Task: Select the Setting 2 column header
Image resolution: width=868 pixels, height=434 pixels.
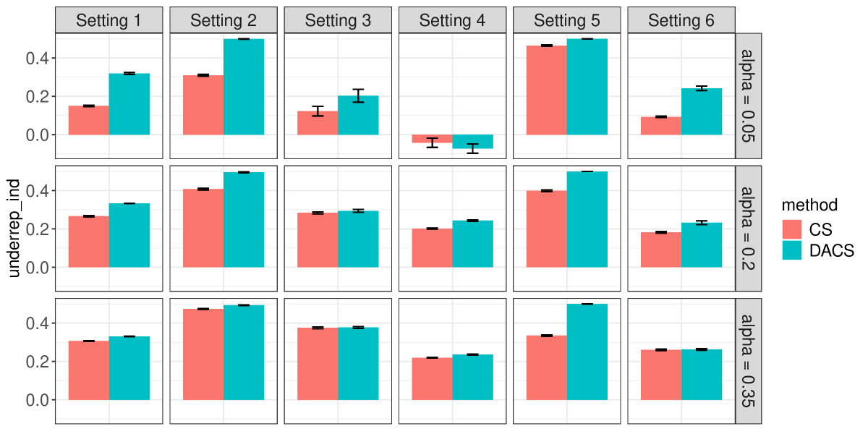Action: [224, 21]
